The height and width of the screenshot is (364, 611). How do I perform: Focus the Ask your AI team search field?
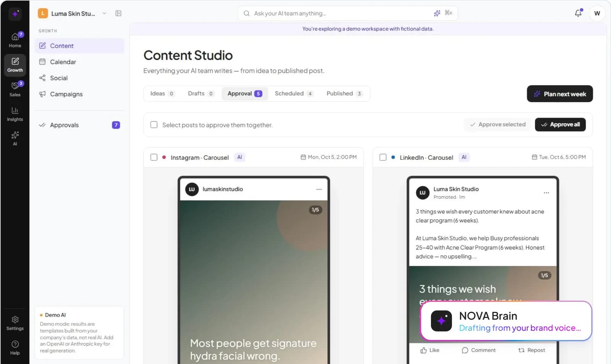(x=348, y=13)
